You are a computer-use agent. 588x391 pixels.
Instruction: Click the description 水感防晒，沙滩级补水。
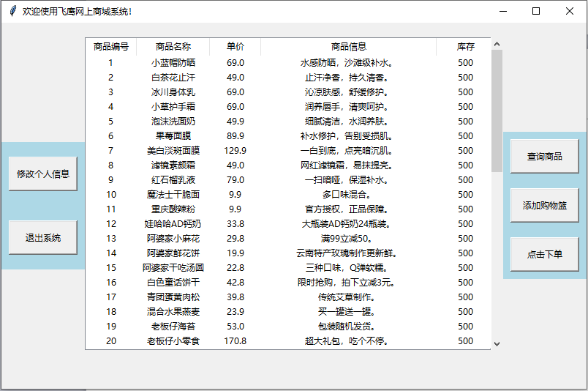click(346, 63)
